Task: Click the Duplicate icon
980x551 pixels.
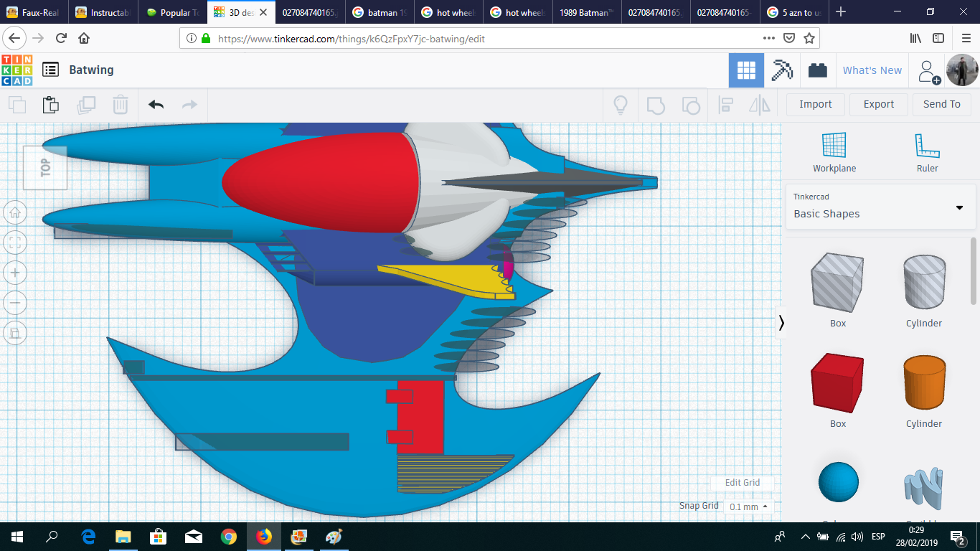Action: (86, 105)
